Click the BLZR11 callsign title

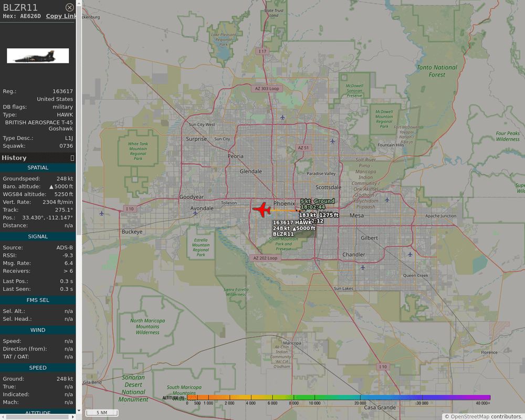[x=20, y=7]
